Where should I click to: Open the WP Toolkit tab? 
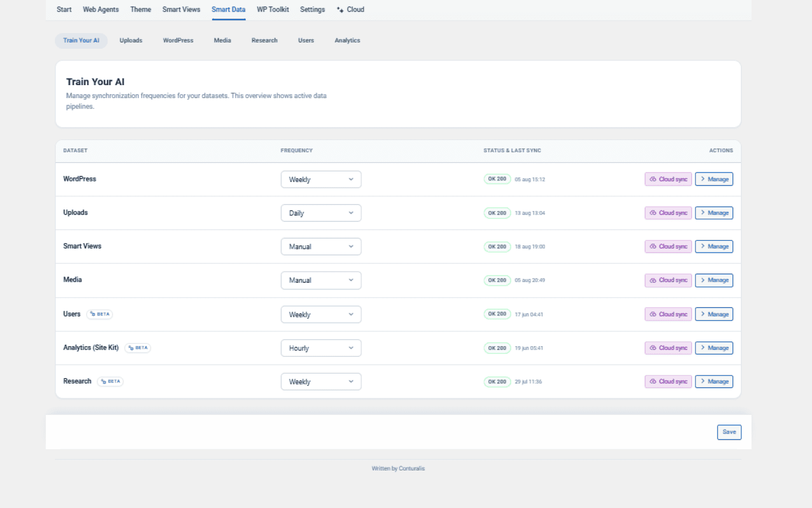coord(273,10)
